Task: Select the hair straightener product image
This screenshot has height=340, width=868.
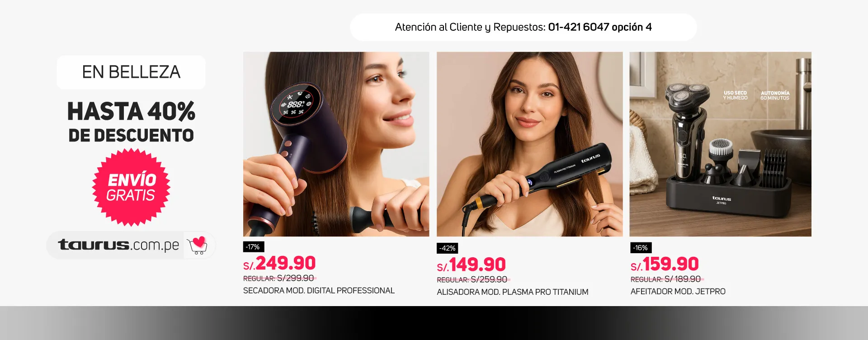Action: click(529, 144)
